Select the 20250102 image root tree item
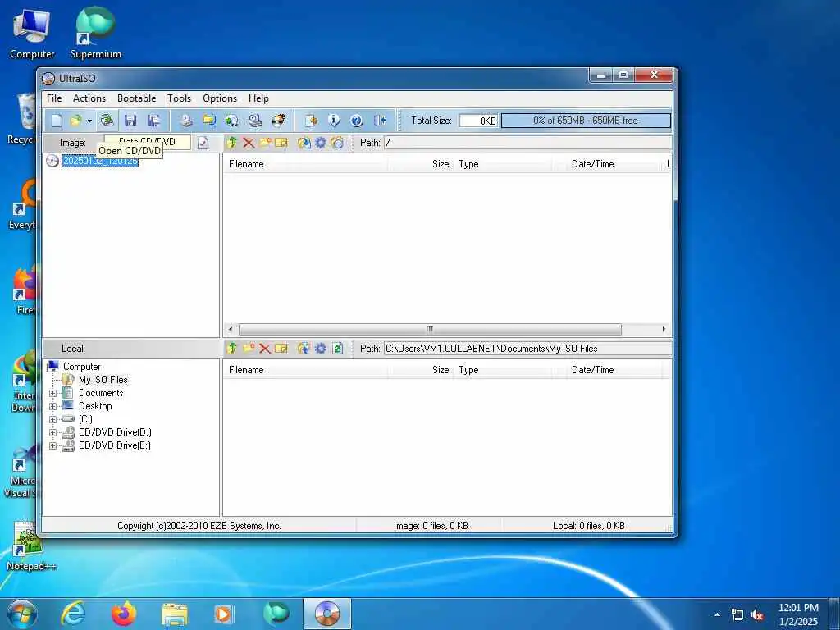 100,161
